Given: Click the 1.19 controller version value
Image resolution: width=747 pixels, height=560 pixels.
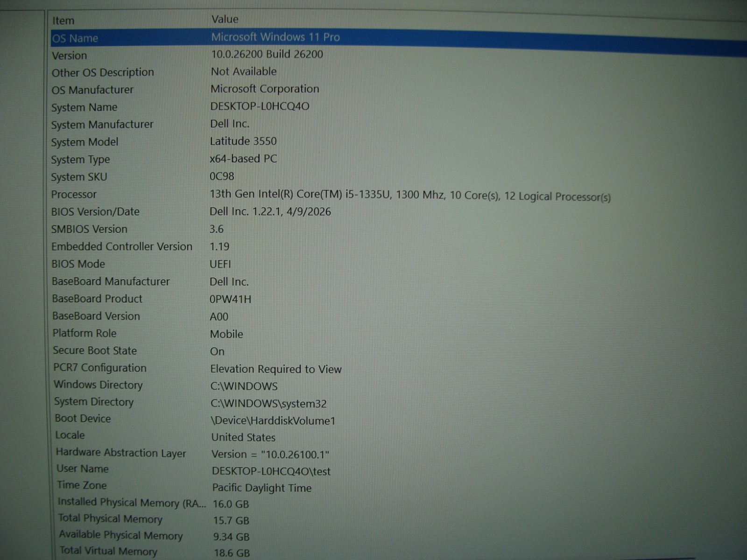Looking at the screenshot, I should click(219, 246).
